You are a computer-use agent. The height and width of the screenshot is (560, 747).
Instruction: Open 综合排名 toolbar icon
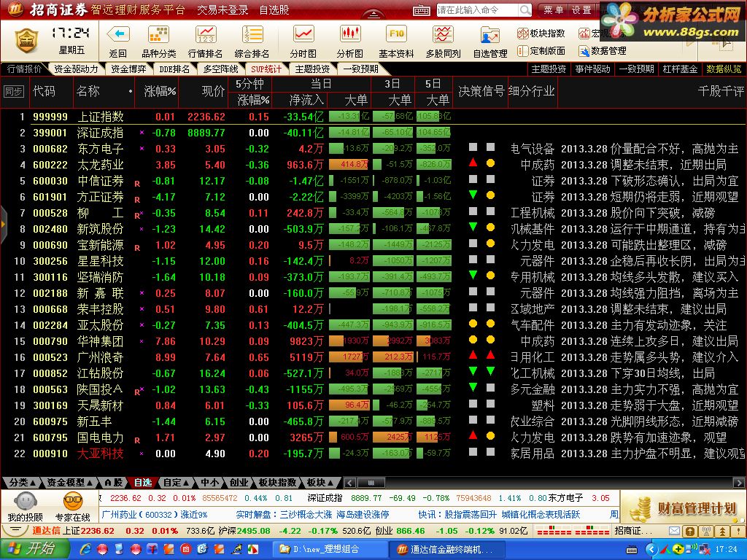pos(252,34)
